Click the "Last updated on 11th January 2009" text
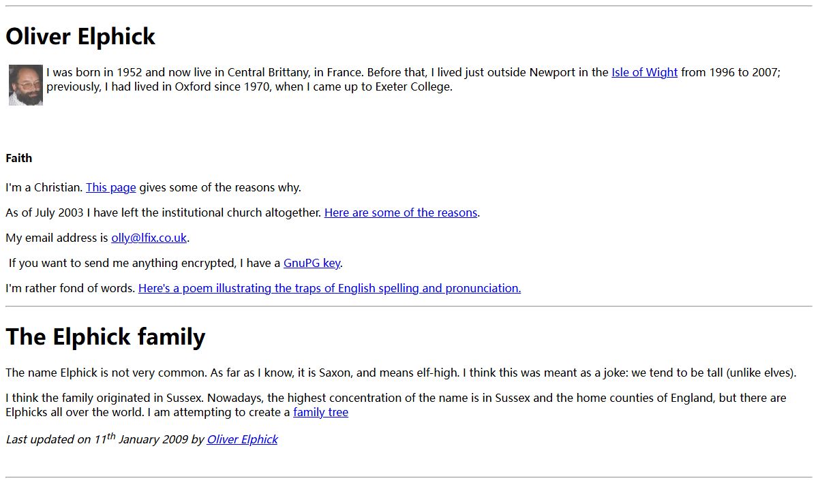 102,439
